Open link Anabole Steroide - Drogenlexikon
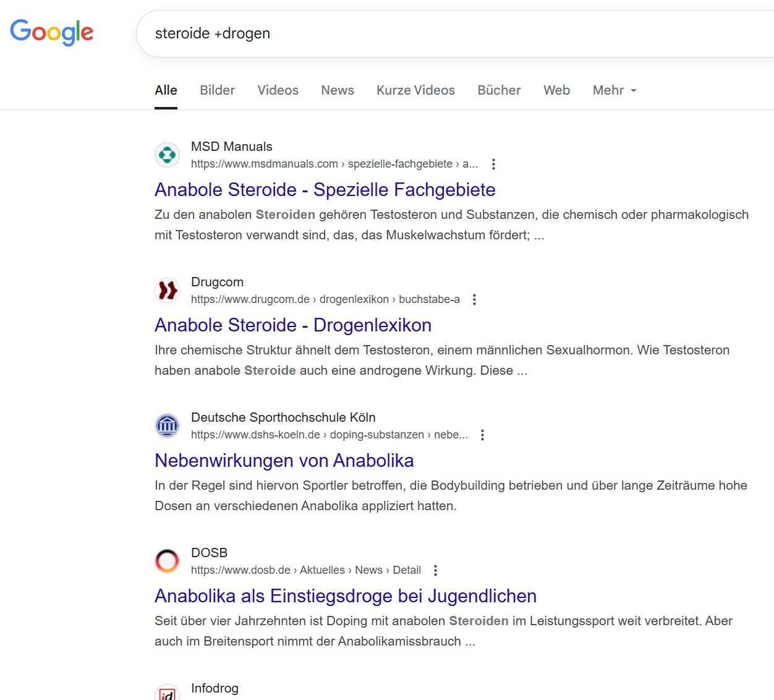The height and width of the screenshot is (700, 774). point(293,325)
